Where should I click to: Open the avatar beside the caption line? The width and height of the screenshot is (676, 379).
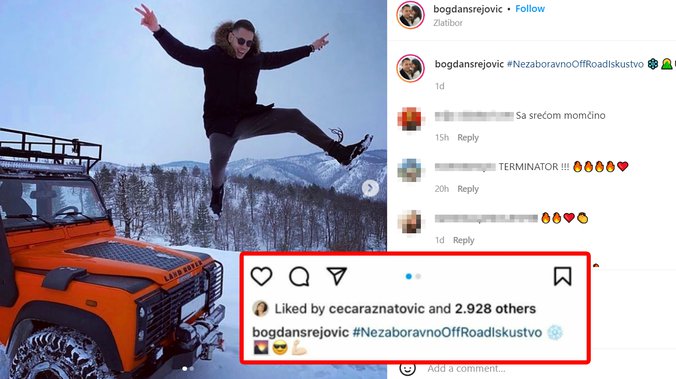click(410, 68)
